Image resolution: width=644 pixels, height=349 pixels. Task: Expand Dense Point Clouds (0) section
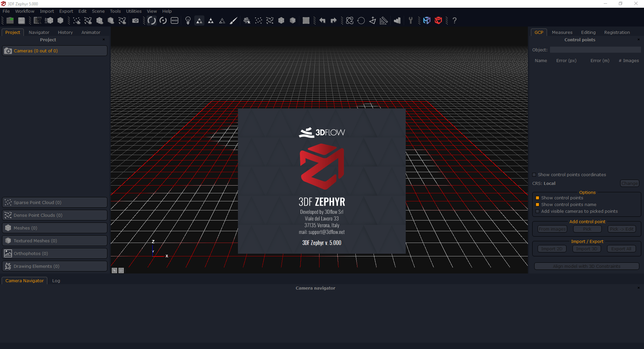point(55,215)
